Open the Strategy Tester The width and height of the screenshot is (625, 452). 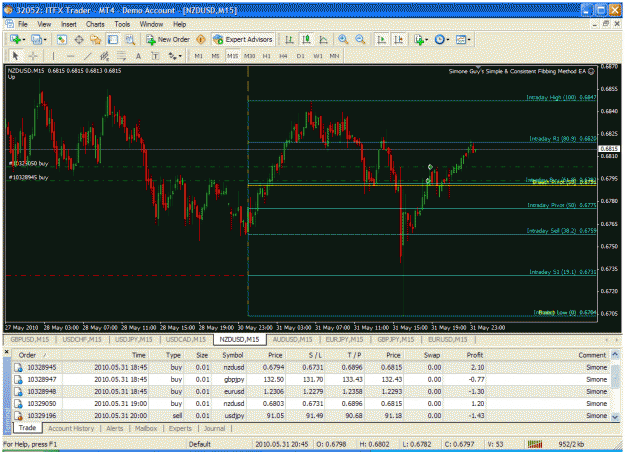coord(130,39)
